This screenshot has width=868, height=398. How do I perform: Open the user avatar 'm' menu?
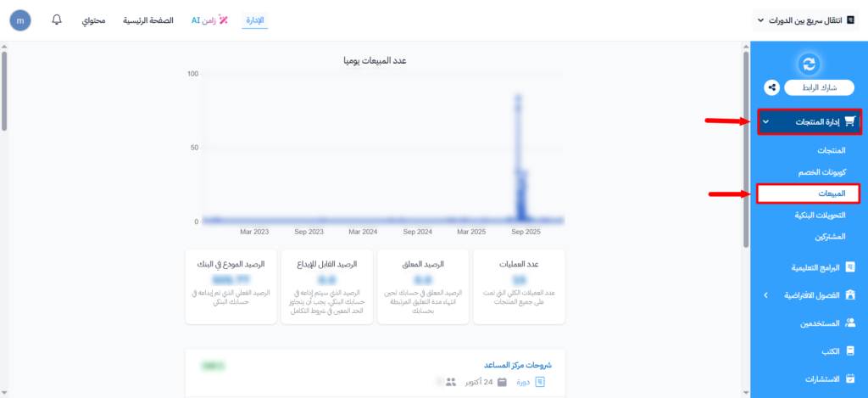click(x=19, y=20)
